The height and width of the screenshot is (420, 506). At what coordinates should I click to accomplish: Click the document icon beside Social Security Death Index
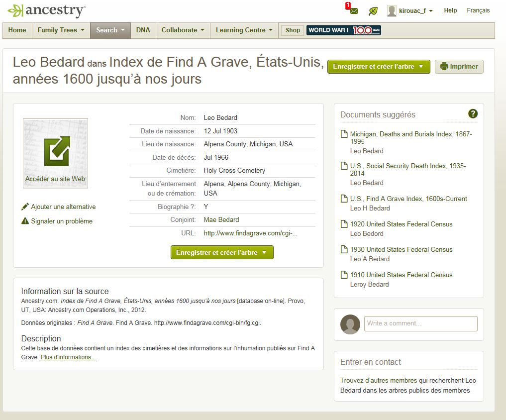(x=344, y=166)
